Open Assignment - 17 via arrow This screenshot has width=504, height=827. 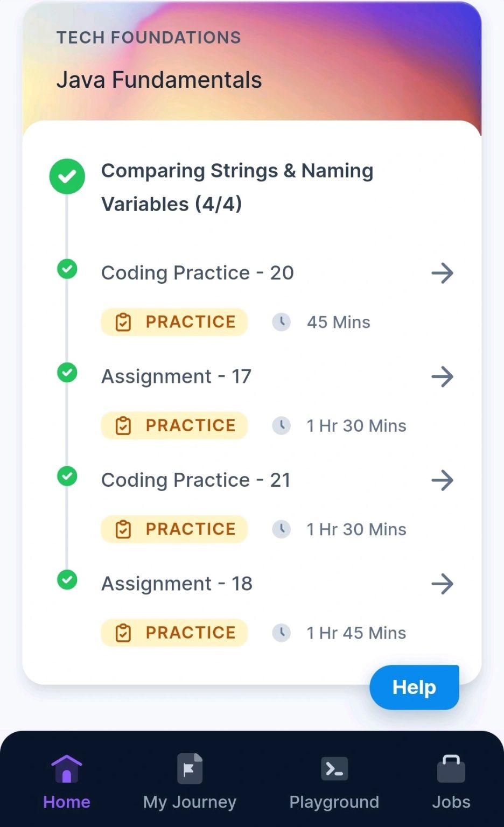[443, 376]
